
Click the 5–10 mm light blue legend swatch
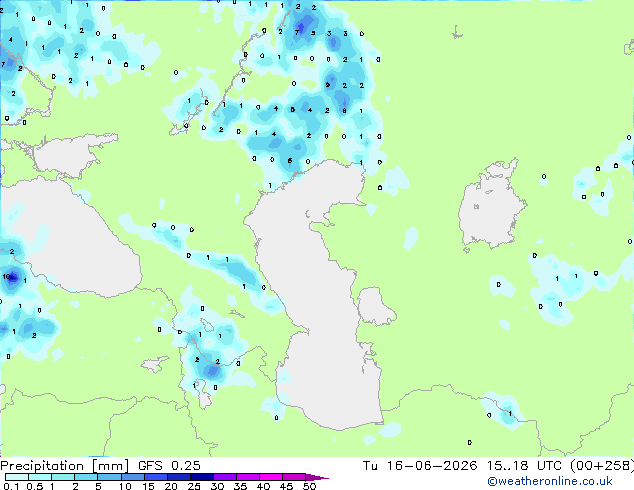click(x=109, y=477)
